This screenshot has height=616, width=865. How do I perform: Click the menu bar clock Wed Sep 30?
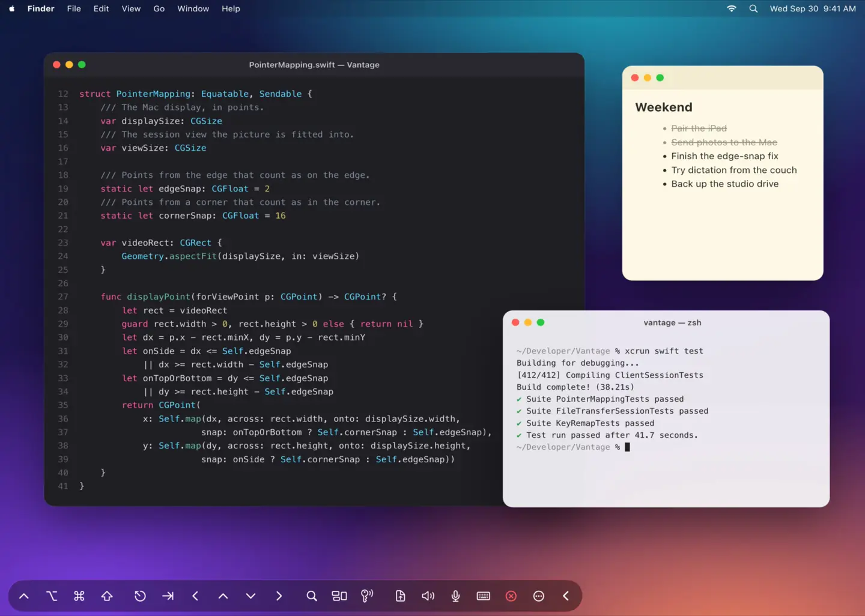click(x=813, y=8)
